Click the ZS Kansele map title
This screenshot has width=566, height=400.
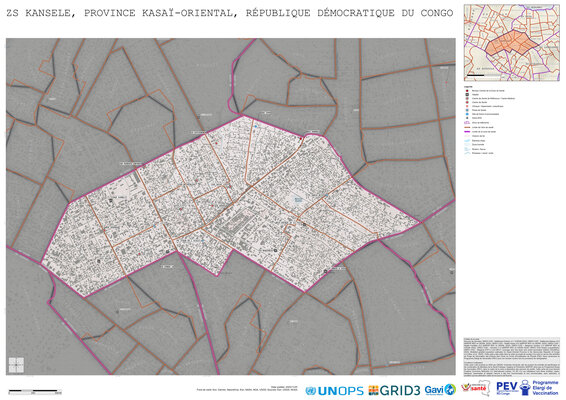(230, 13)
